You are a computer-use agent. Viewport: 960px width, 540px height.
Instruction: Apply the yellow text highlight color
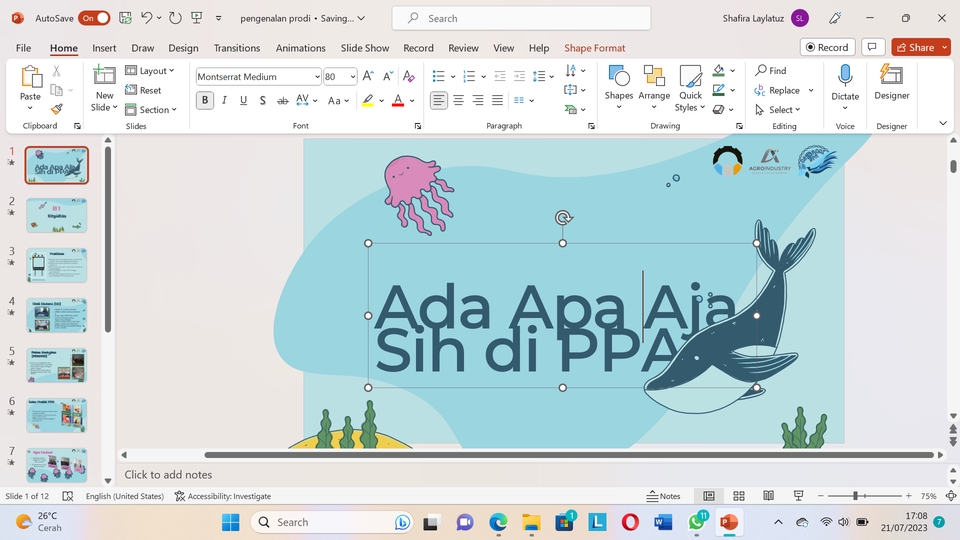[x=367, y=100]
